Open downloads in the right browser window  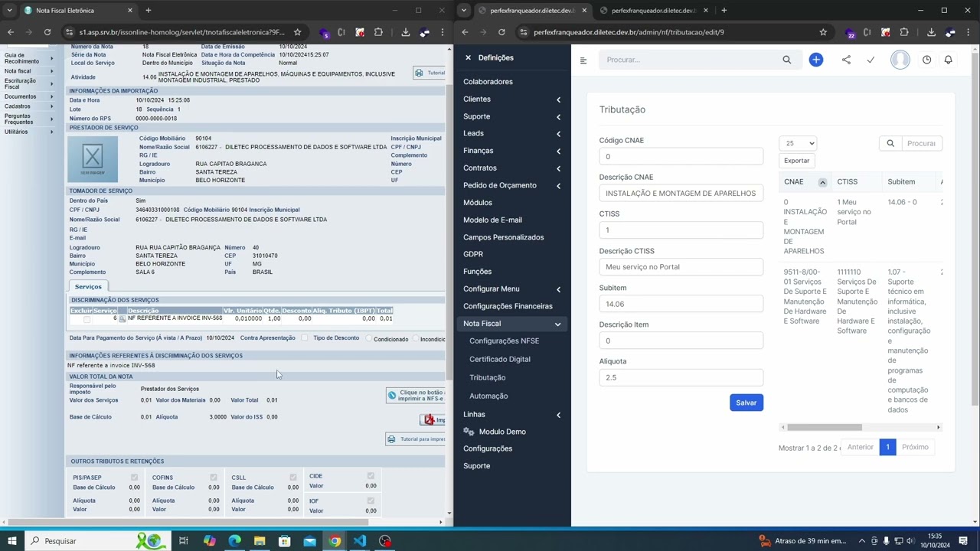coord(931,32)
